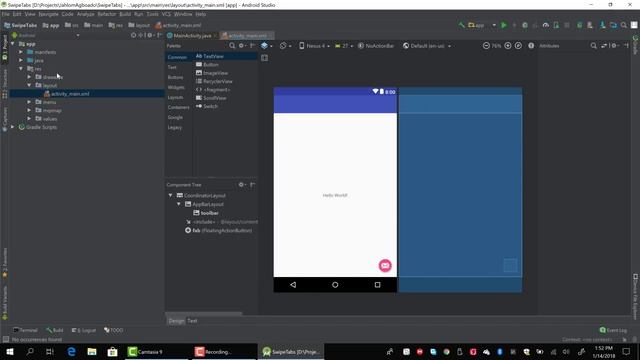Open Windows Start menu
640x360 pixels.
point(10,351)
